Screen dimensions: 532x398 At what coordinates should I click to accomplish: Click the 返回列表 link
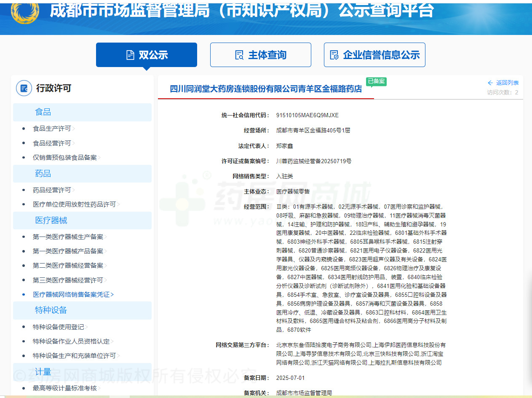point(508,83)
